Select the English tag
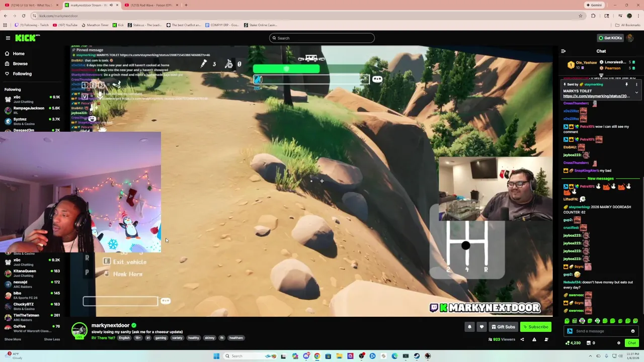This screenshot has width=644, height=362. coord(124,338)
